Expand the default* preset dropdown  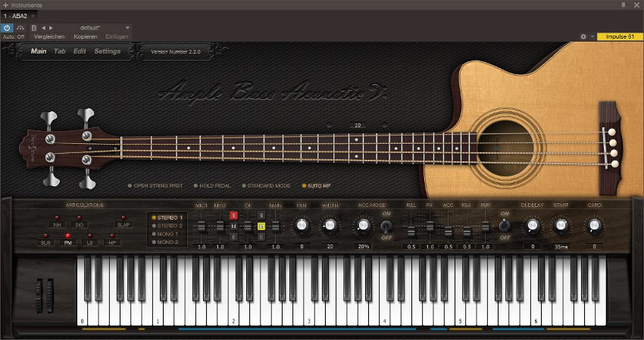(x=127, y=28)
